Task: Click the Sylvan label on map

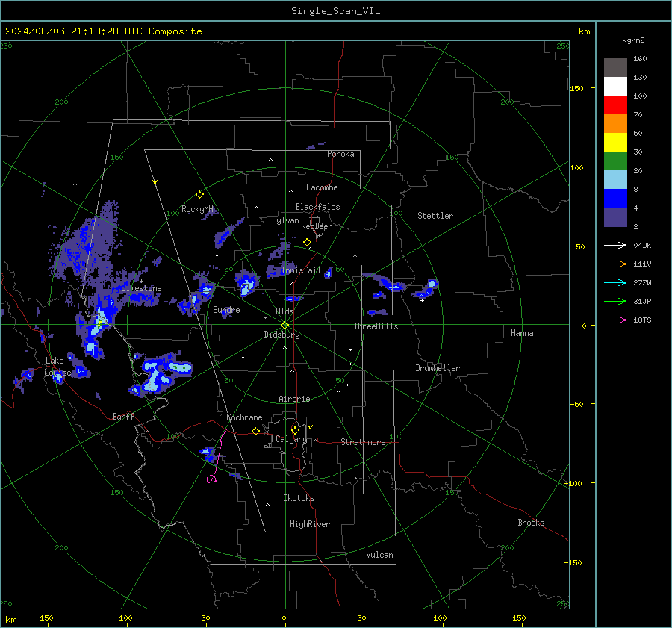Action: point(285,220)
